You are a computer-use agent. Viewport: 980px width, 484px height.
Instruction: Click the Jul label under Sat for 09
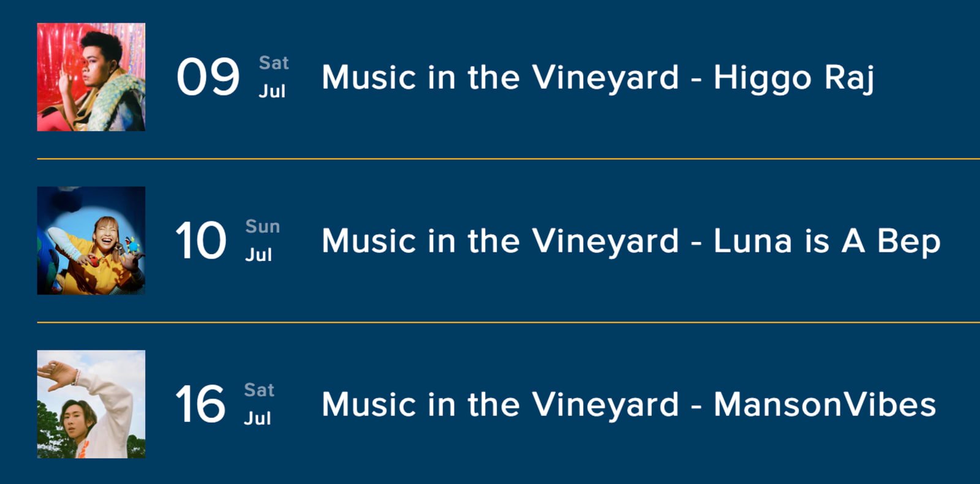coord(272,91)
